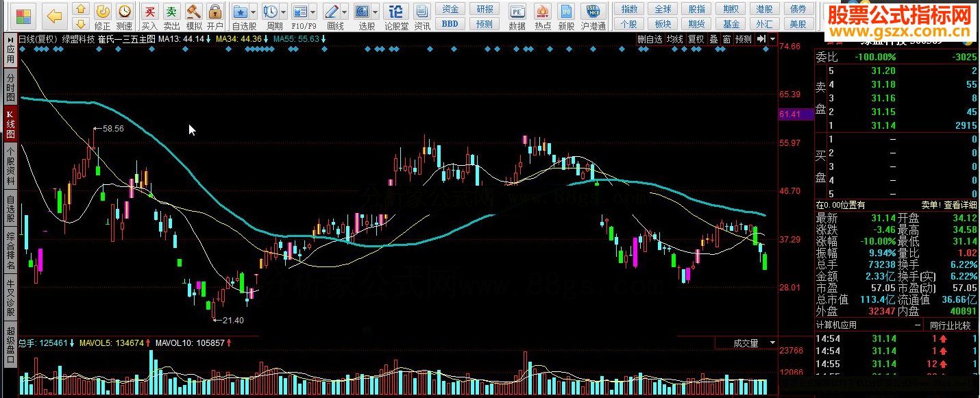Expand the 周期 period dropdown arrow

tap(283, 12)
